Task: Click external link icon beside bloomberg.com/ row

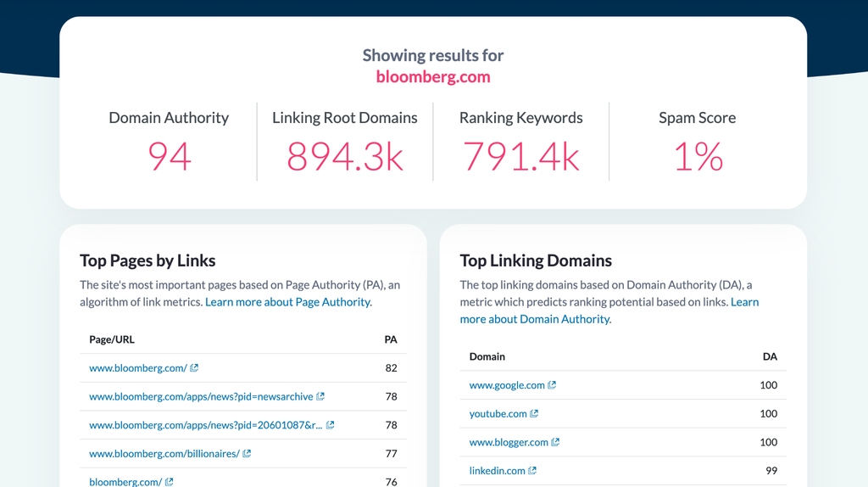Action: [170, 482]
